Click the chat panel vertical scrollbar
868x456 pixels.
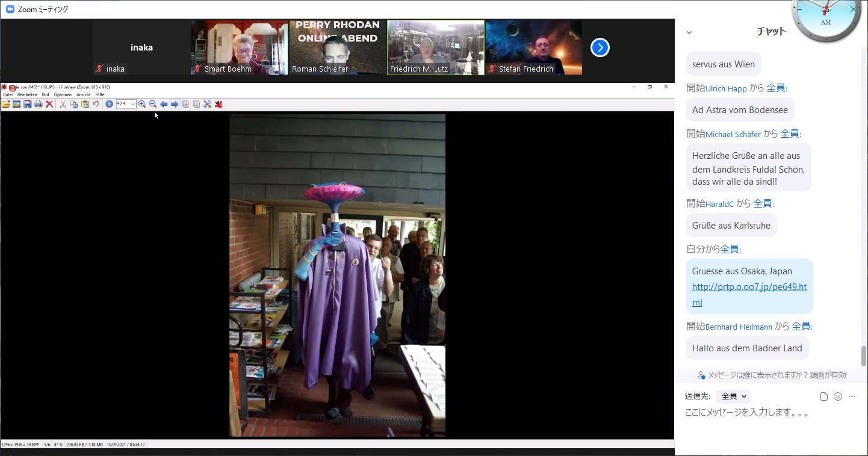tap(864, 356)
